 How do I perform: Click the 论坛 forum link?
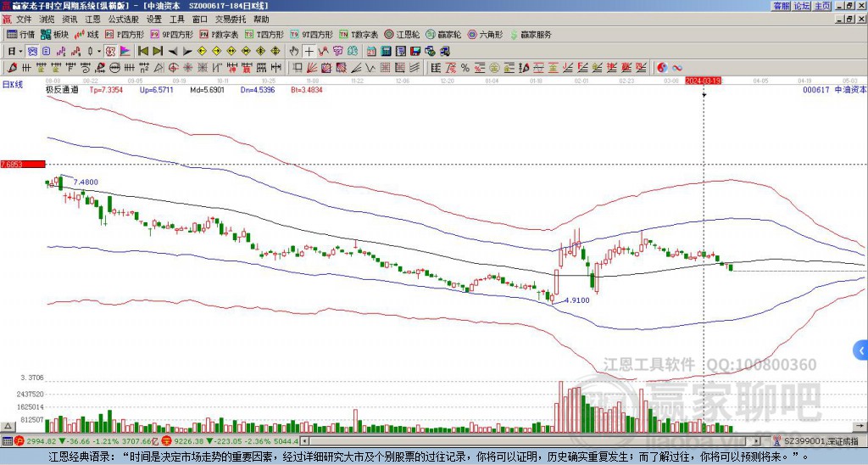[x=802, y=6]
